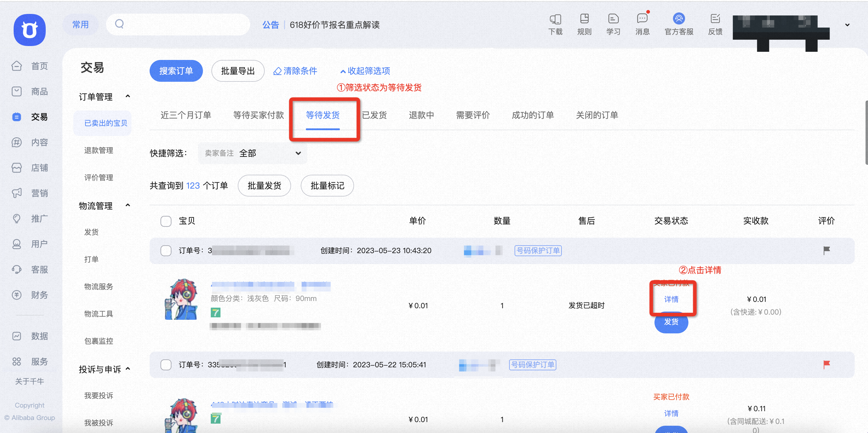Click the top search input field
This screenshot has width=868, height=433.
tap(178, 24)
